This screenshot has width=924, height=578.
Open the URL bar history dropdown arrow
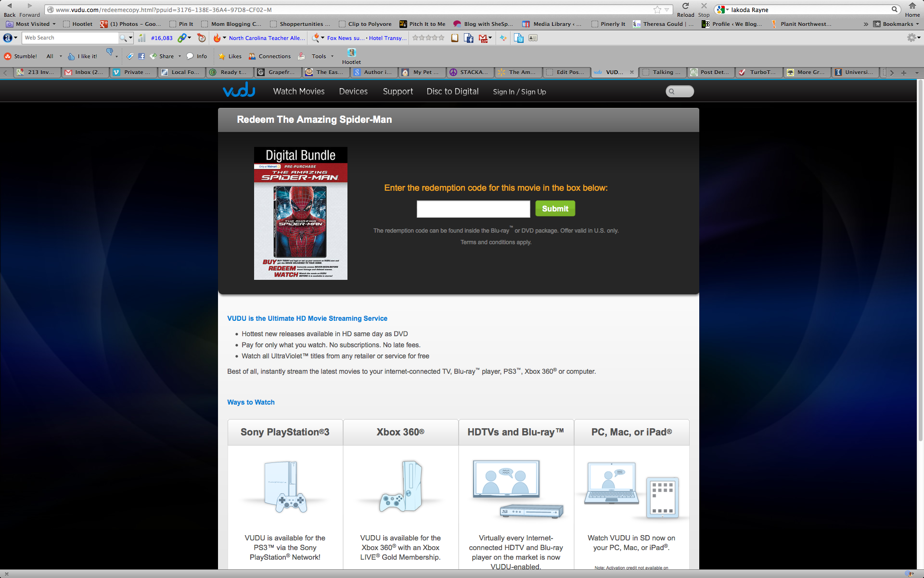point(667,10)
